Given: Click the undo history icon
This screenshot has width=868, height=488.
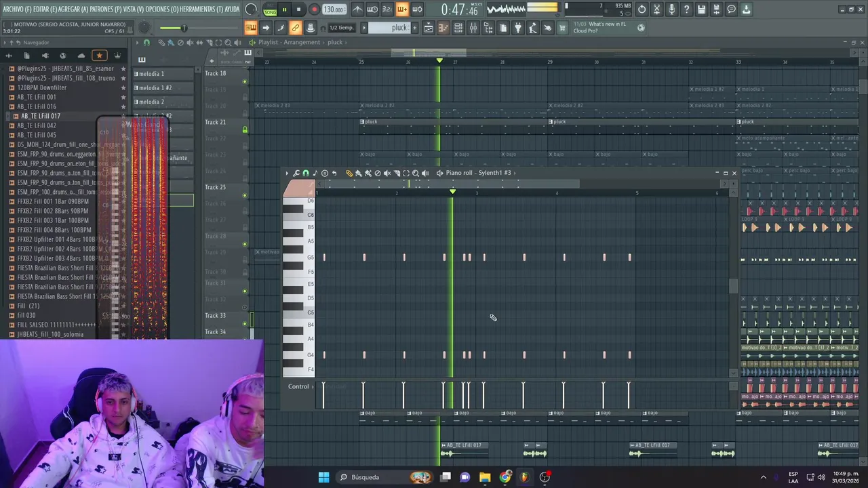Looking at the screenshot, I should click(x=642, y=9).
